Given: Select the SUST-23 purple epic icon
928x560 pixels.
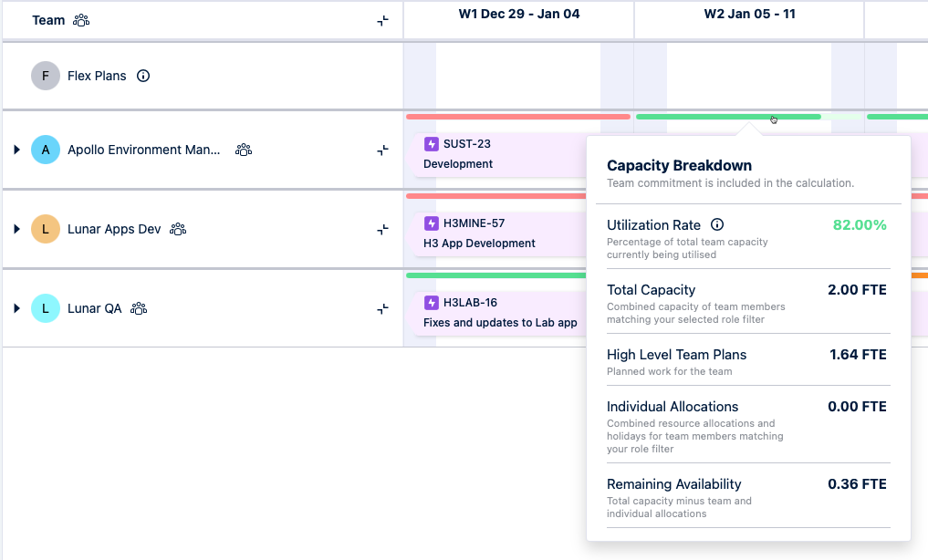Looking at the screenshot, I should [430, 143].
